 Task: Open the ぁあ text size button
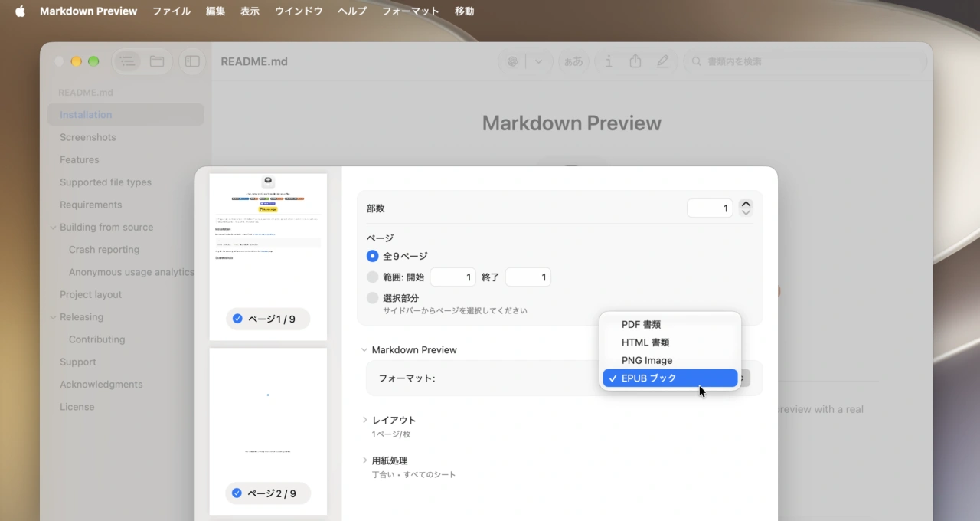click(573, 61)
